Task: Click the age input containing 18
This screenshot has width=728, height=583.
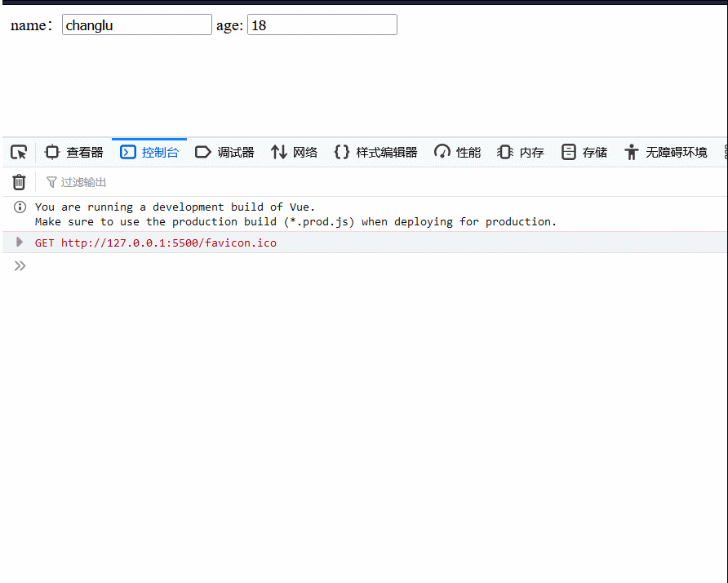Action: pos(322,24)
